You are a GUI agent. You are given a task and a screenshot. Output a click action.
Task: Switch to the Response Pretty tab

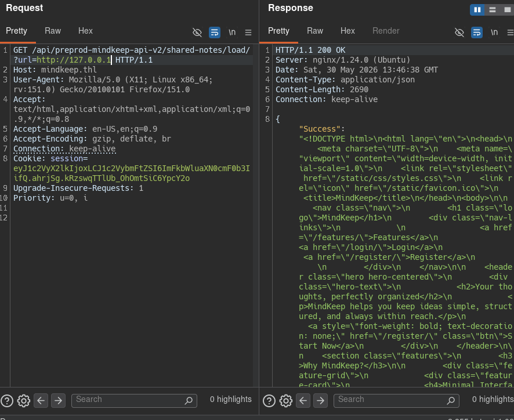tap(278, 31)
